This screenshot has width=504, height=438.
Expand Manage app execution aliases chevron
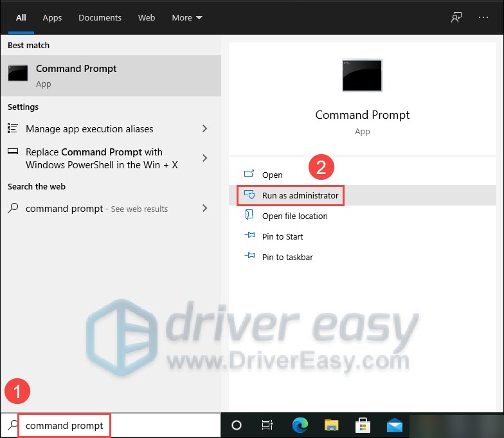[204, 128]
